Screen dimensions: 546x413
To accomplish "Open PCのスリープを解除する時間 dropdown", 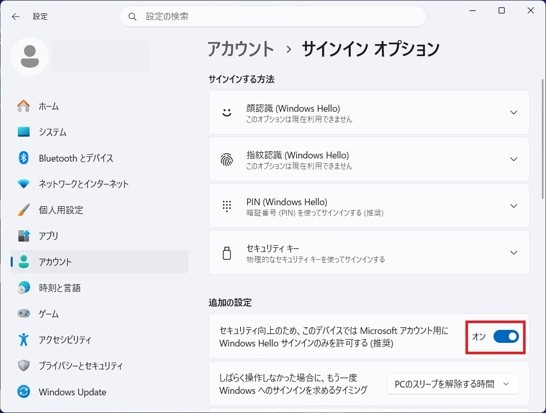I will (x=452, y=384).
